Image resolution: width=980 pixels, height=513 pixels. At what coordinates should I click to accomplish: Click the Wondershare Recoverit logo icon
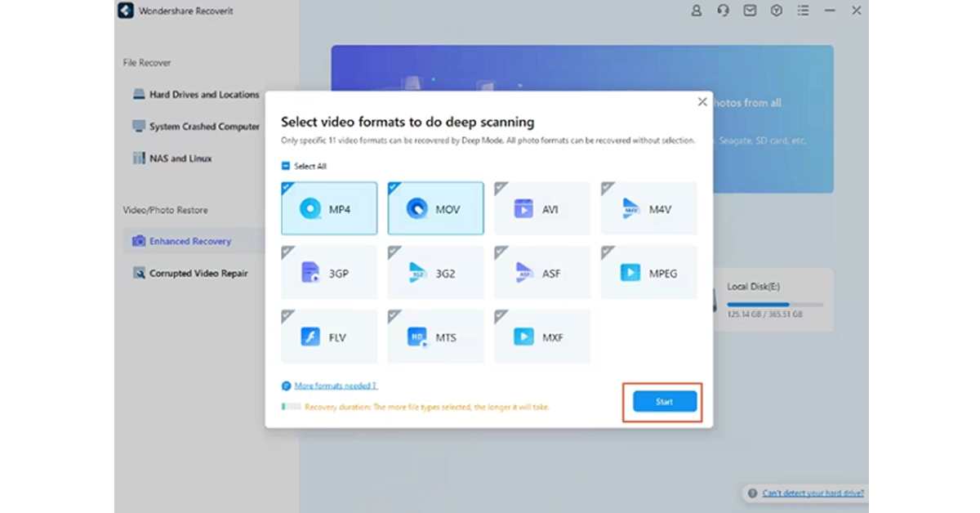point(125,11)
